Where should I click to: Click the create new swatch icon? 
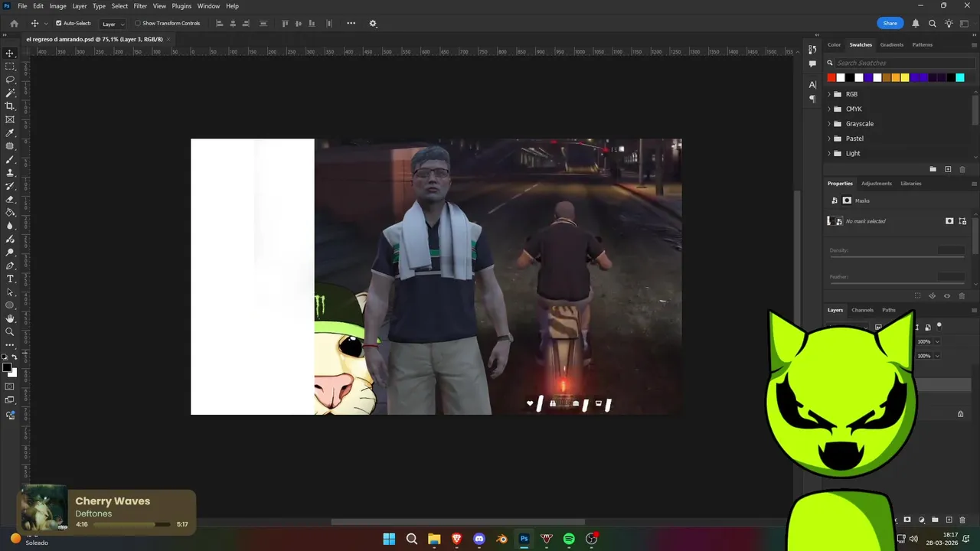[x=948, y=169]
